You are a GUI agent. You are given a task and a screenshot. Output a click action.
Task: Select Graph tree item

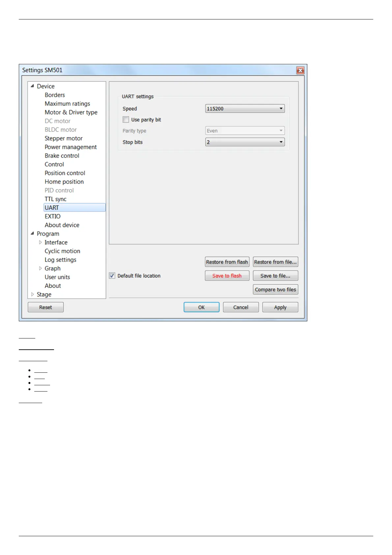pos(52,268)
